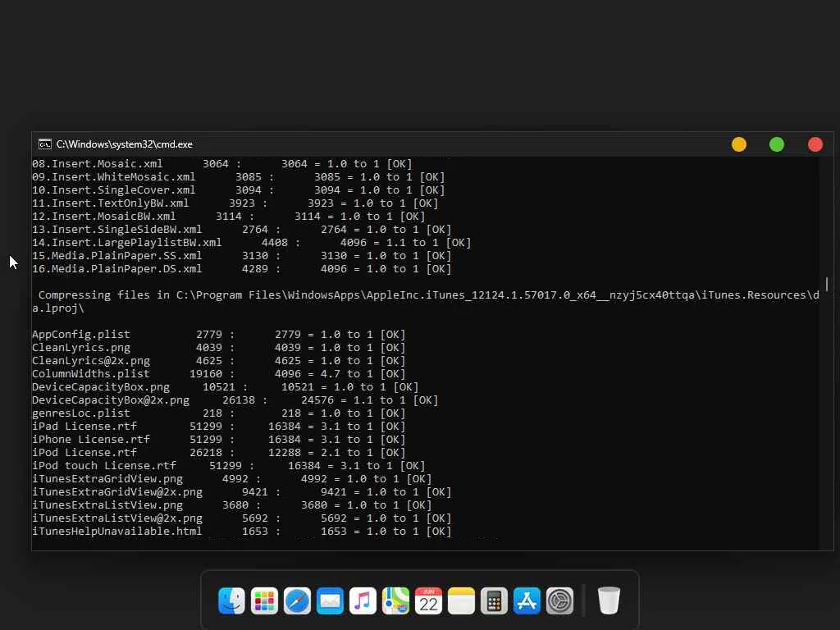Click the 4.7 to 1 compression ratio
Screen dimensions: 840x630
[x=347, y=374]
